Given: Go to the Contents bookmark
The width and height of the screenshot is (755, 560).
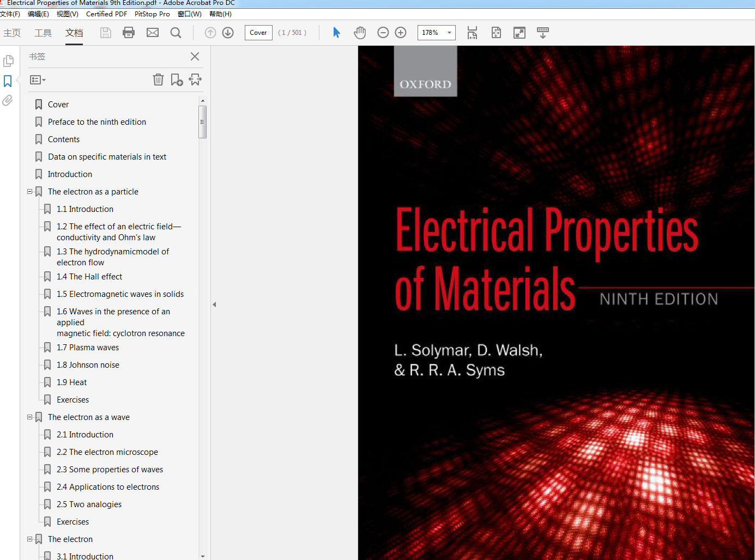Looking at the screenshot, I should [64, 139].
